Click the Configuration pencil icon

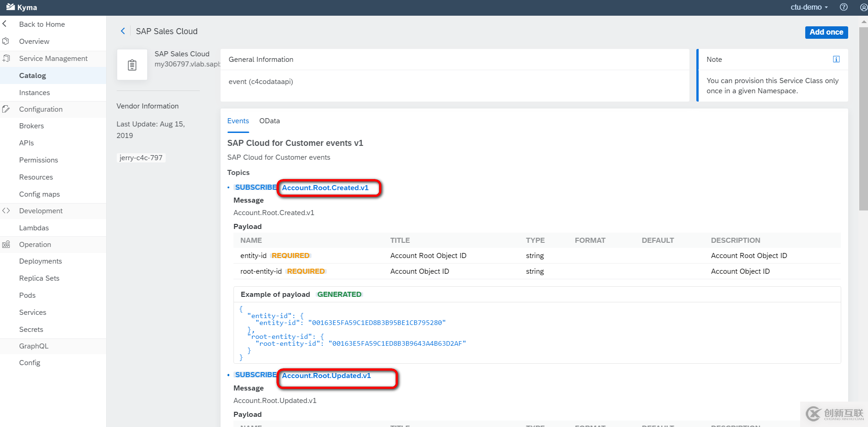[6, 109]
